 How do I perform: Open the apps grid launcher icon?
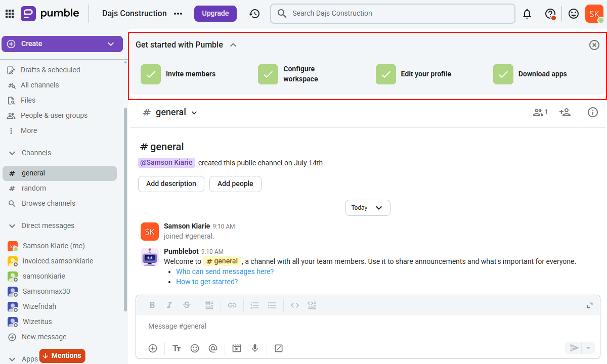click(10, 14)
